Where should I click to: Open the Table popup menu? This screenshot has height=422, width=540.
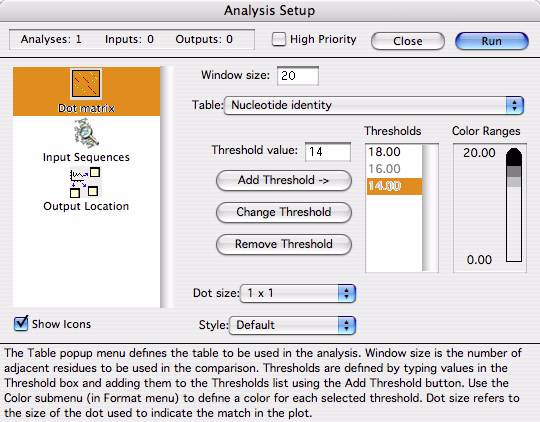[x=374, y=105]
